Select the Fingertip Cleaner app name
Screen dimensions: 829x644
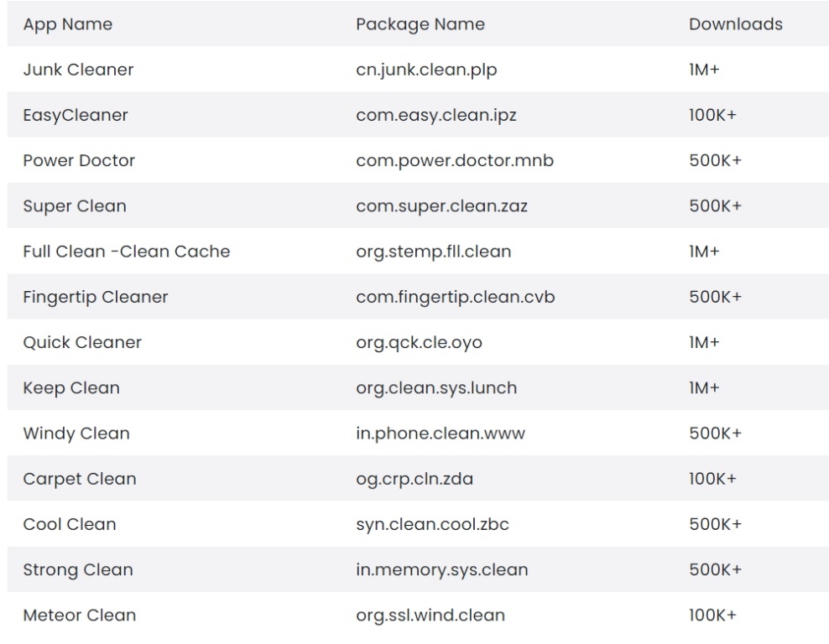tap(95, 297)
